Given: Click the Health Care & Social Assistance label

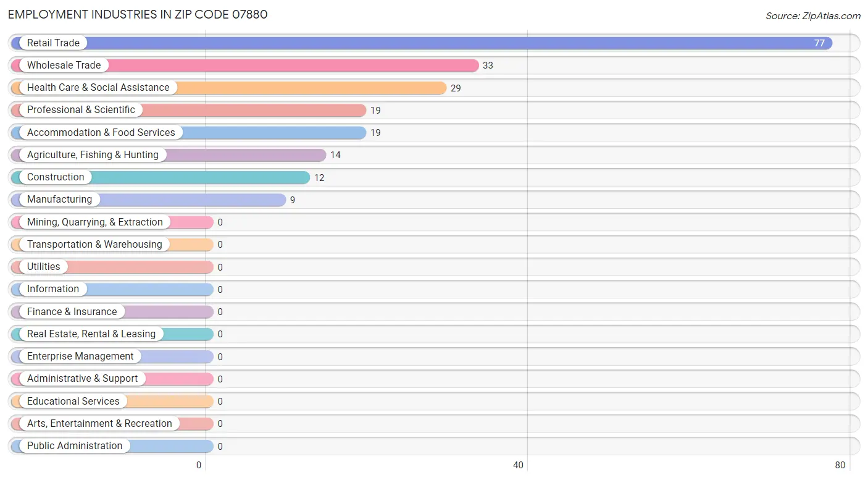Looking at the screenshot, I should click(98, 88).
